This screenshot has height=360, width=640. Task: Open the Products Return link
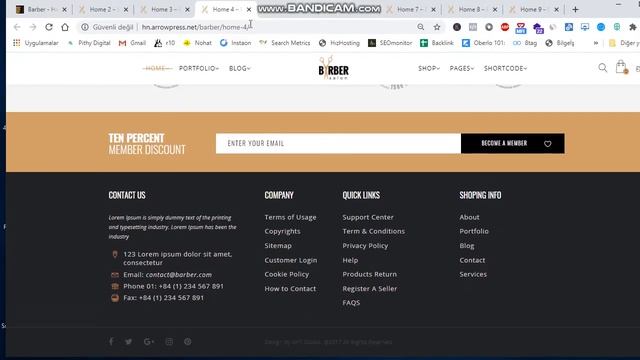click(369, 274)
